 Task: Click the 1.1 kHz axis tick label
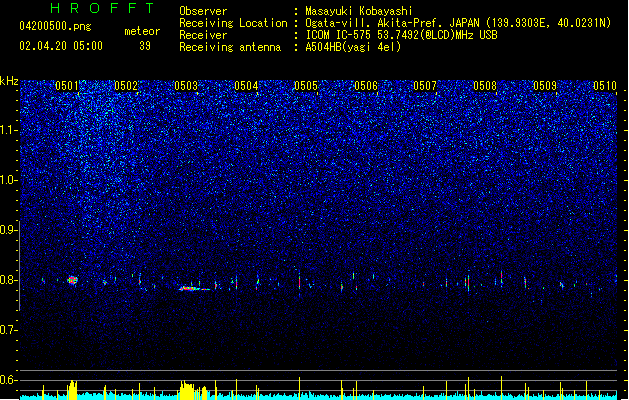pos(8,130)
